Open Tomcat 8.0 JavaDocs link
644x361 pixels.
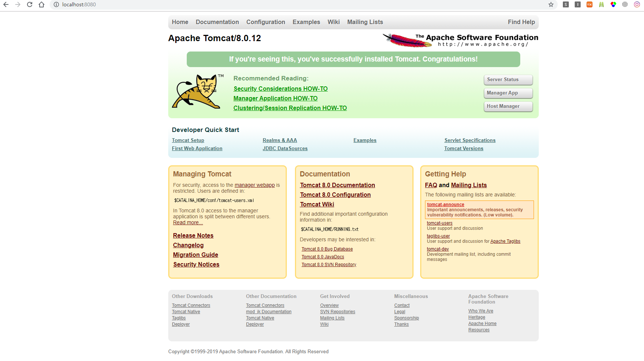click(x=323, y=257)
